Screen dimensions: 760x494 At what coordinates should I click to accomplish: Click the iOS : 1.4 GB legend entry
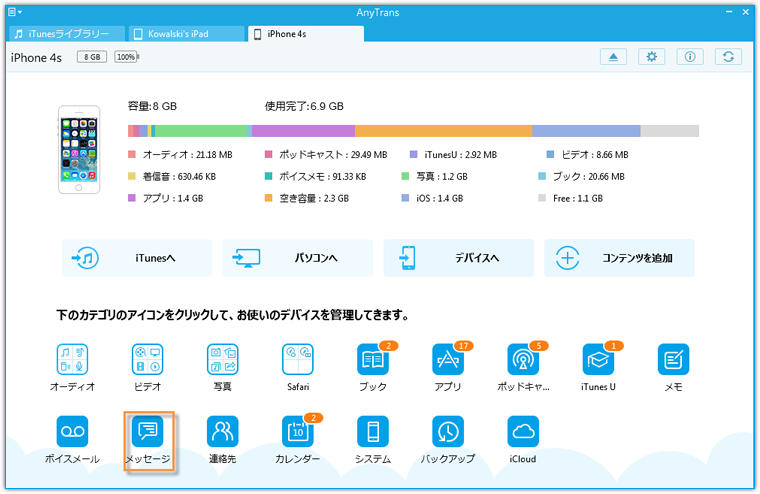(x=432, y=198)
